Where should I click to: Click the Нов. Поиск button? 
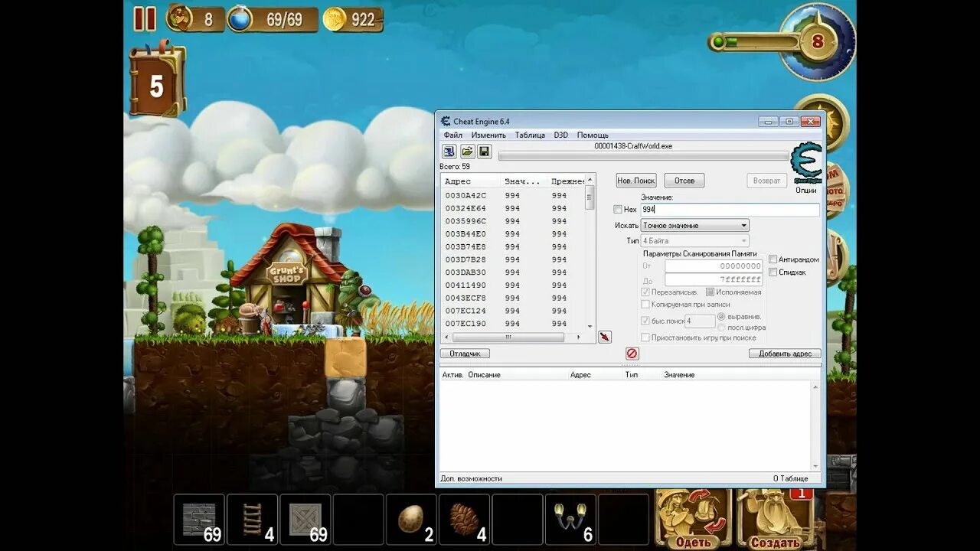(636, 181)
